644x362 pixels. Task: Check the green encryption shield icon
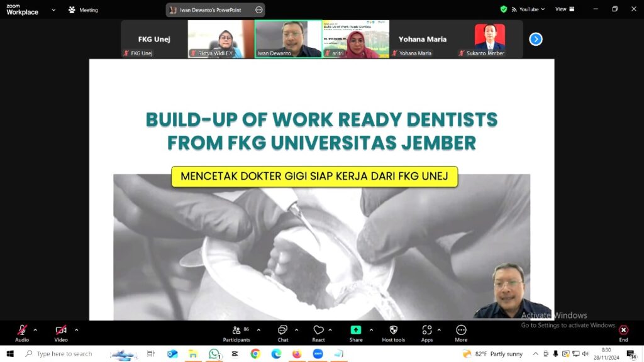tap(504, 9)
